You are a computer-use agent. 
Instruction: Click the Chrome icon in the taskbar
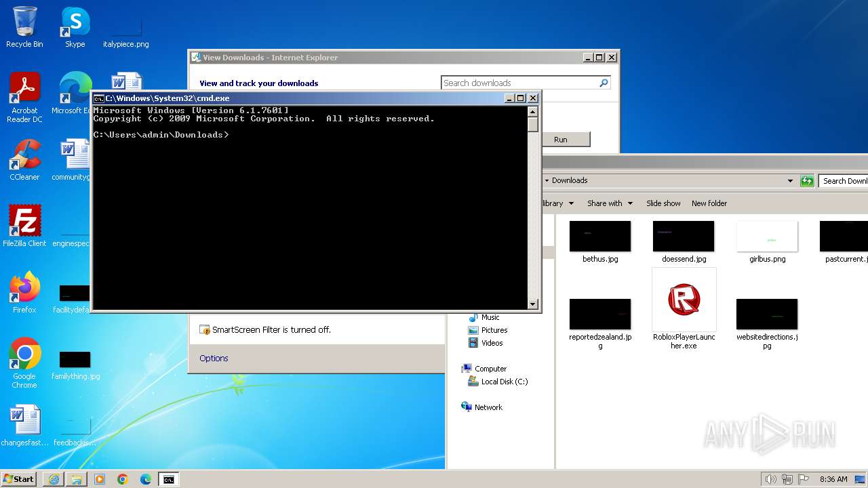[x=123, y=479]
